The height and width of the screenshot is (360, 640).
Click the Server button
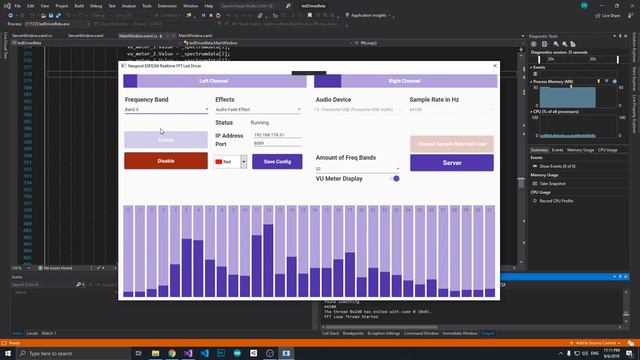coord(452,163)
